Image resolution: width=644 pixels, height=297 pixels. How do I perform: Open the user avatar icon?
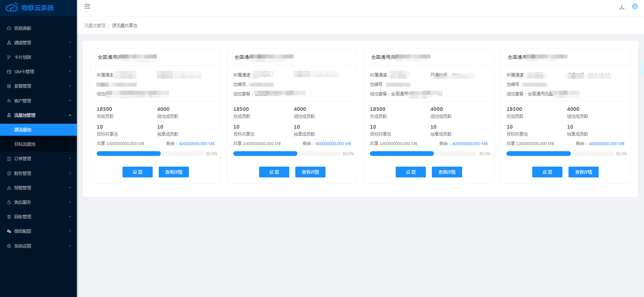(635, 6)
